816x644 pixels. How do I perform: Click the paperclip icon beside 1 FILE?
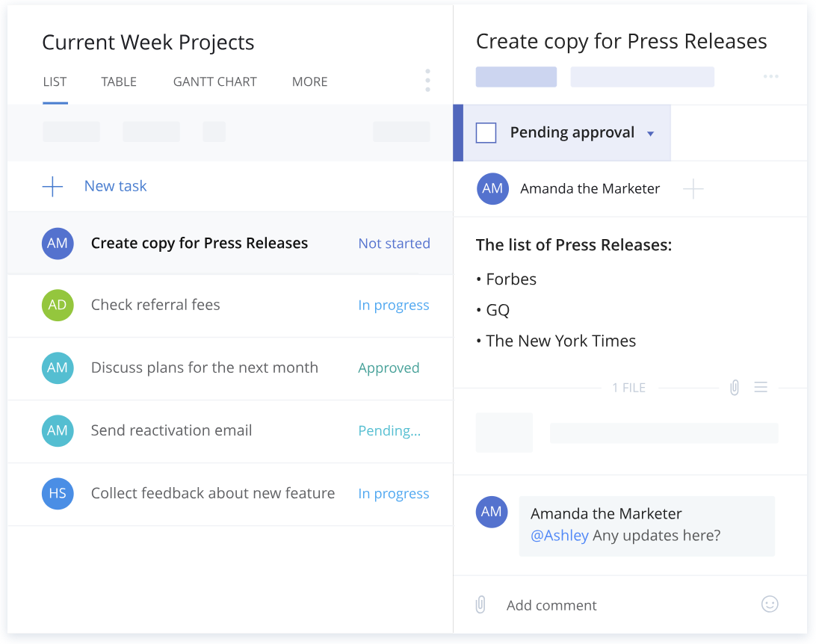735,388
